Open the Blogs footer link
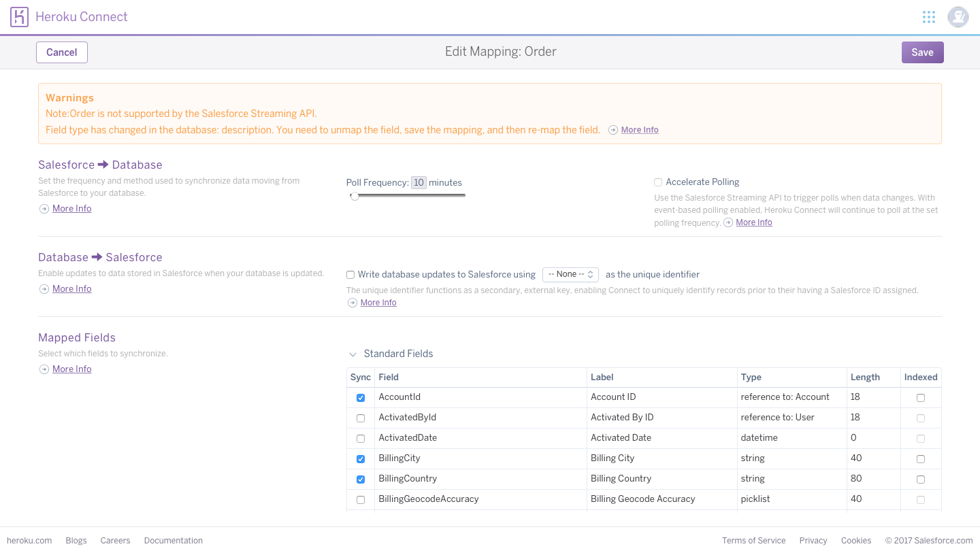This screenshot has width=980, height=555. click(x=76, y=541)
